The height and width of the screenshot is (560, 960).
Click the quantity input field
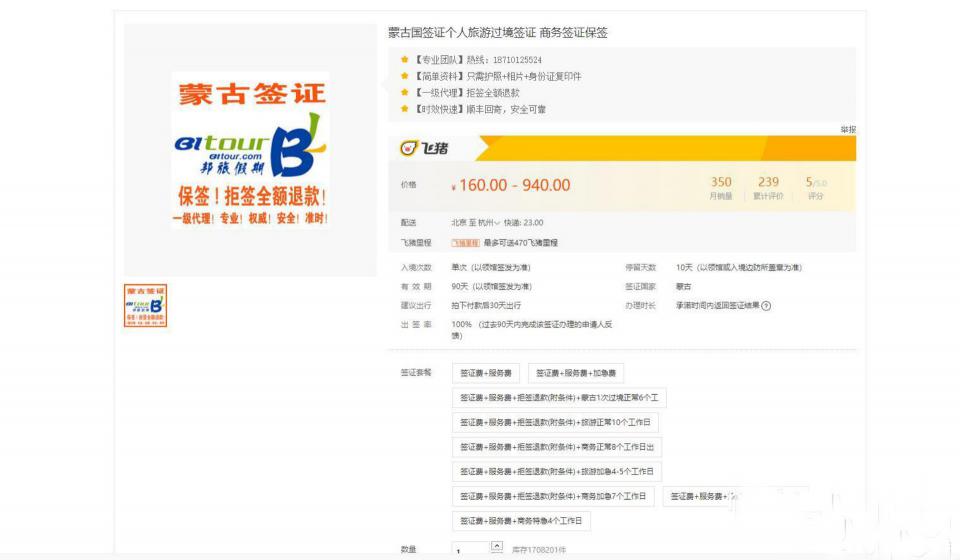[468, 551]
